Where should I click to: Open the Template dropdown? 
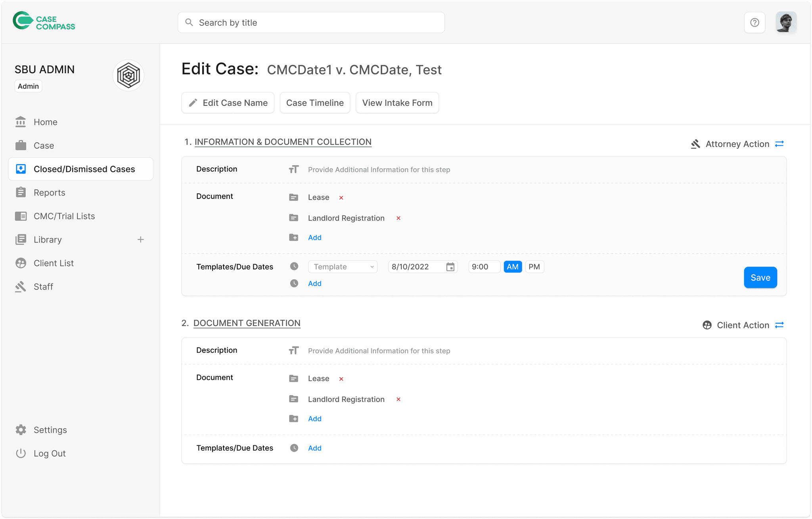pos(343,267)
